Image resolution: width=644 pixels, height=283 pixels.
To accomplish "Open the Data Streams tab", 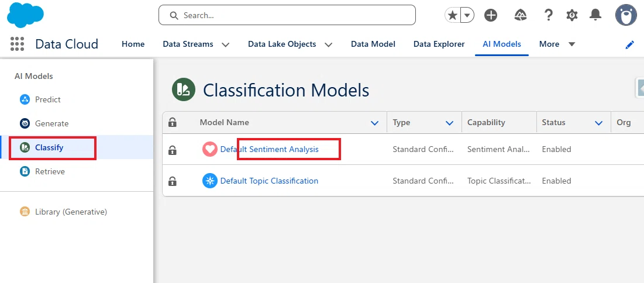I will [x=188, y=44].
